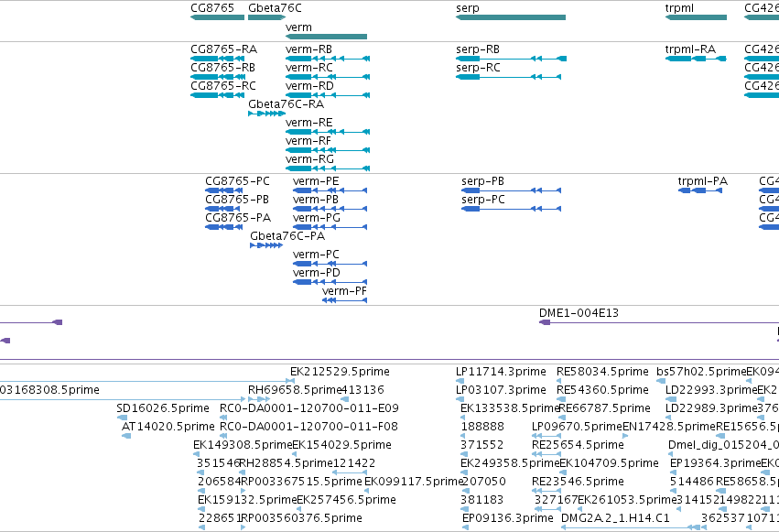
Task: Click transcript verm-RF
Action: (x=328, y=150)
